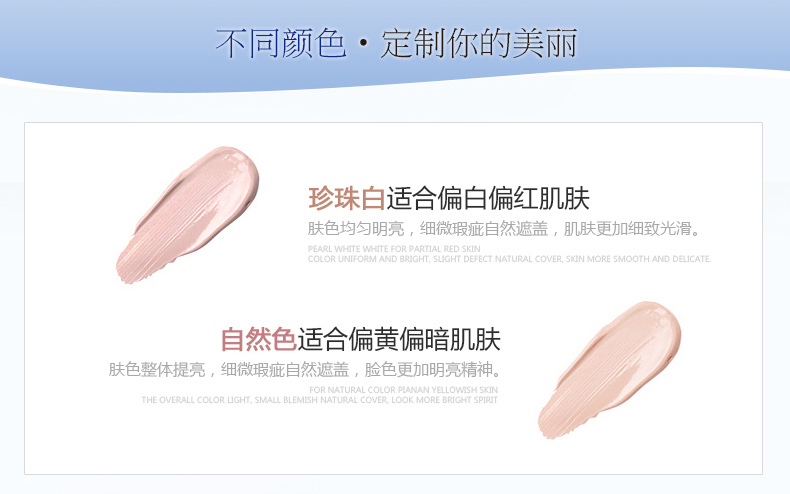Click the 适合偏白偏红肌肤 heading text
The width and height of the screenshot is (790, 494).
point(488,198)
